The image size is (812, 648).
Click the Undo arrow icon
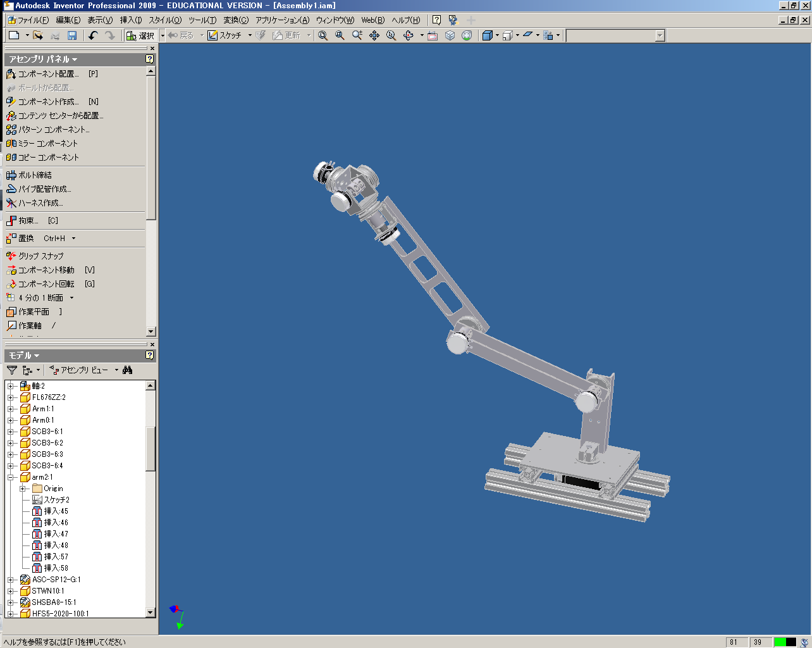93,35
